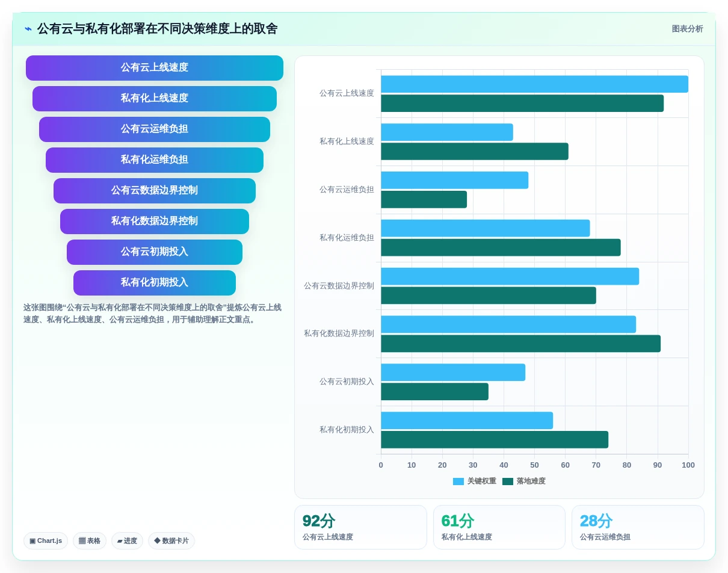Click the 50 tick on x-axis
The height and width of the screenshot is (573, 728).
pos(534,465)
